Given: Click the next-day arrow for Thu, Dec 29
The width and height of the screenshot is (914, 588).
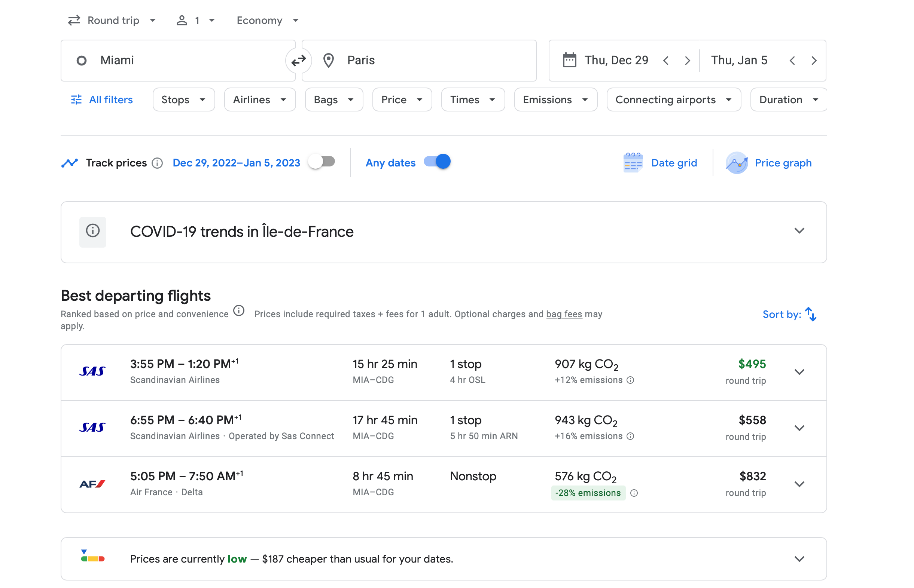Looking at the screenshot, I should (x=687, y=60).
